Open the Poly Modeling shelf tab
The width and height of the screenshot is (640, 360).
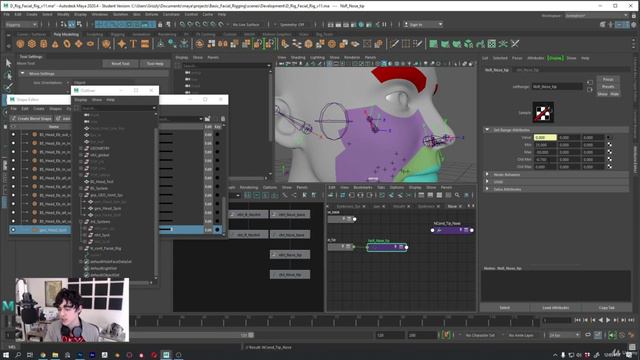click(66, 34)
